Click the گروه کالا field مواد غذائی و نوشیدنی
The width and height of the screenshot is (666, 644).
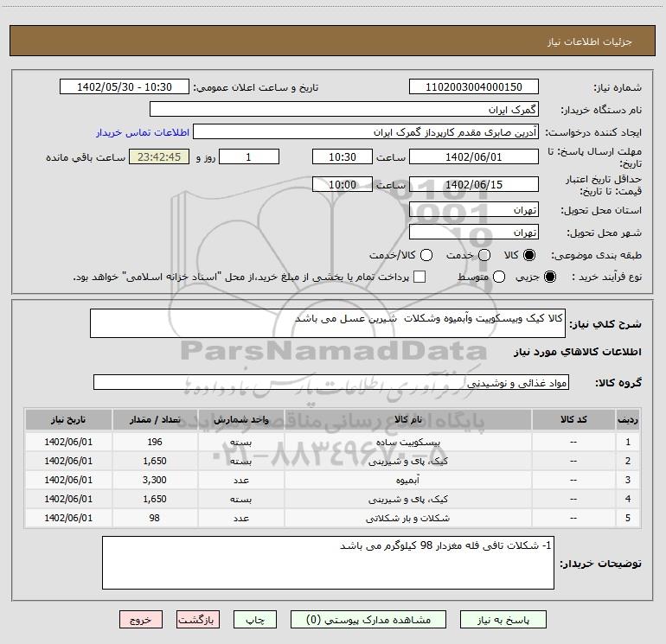tap(331, 382)
